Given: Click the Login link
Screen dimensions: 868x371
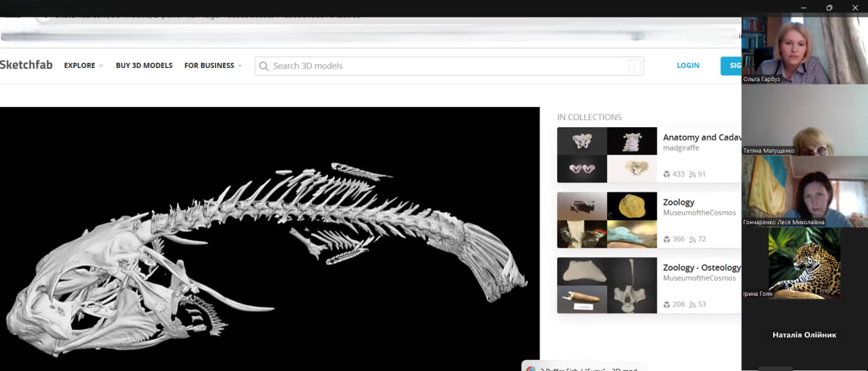Looking at the screenshot, I should (687, 66).
